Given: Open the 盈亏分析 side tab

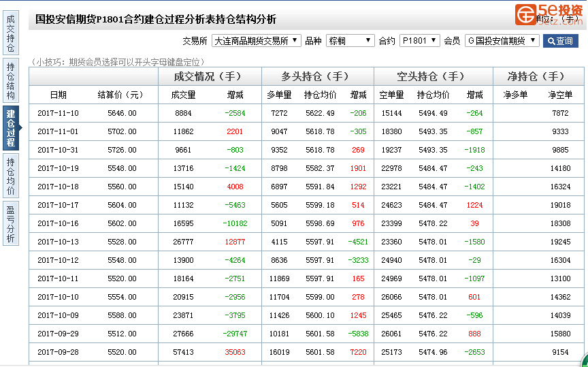Looking at the screenshot, I should [11, 223].
